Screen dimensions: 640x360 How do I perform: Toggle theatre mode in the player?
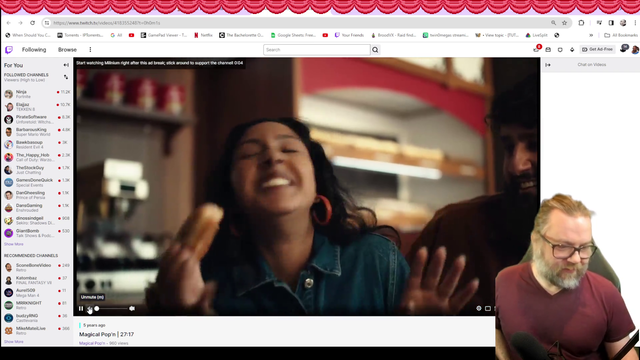pos(488,309)
